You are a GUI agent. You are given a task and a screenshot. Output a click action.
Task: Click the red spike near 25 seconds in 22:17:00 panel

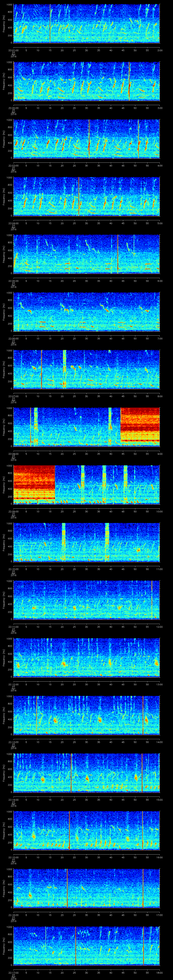[75, 946]
